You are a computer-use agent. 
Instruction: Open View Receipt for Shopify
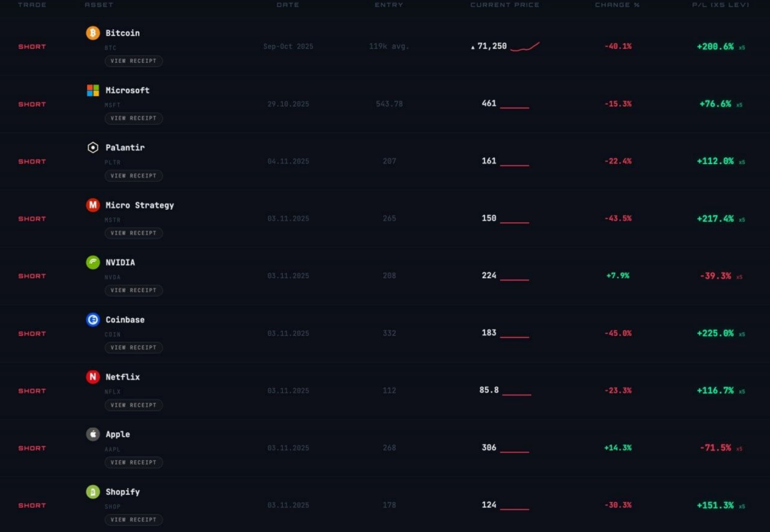[x=134, y=520]
